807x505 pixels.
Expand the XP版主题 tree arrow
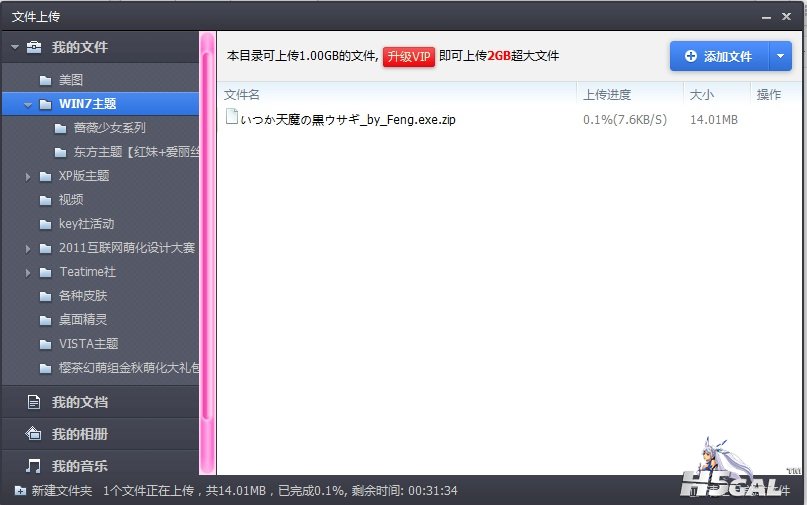tap(28, 177)
